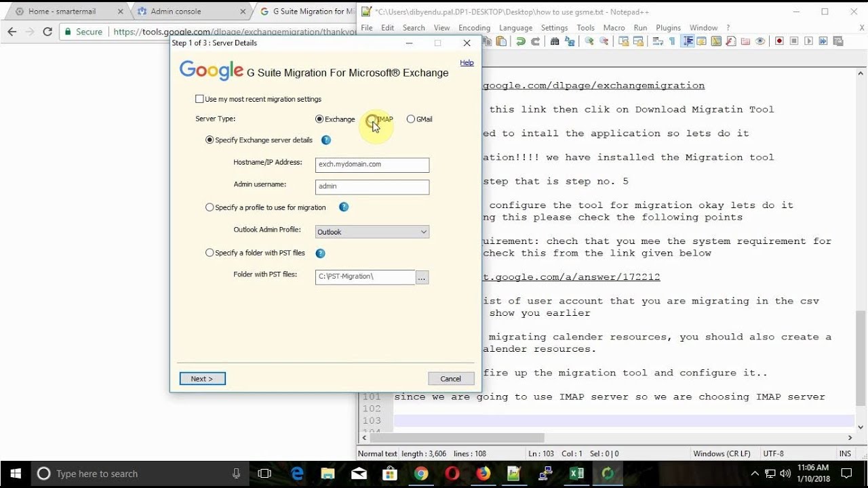Image resolution: width=868 pixels, height=488 pixels.
Task: Open Microsoft Edge from the taskbar
Action: [x=297, y=474]
